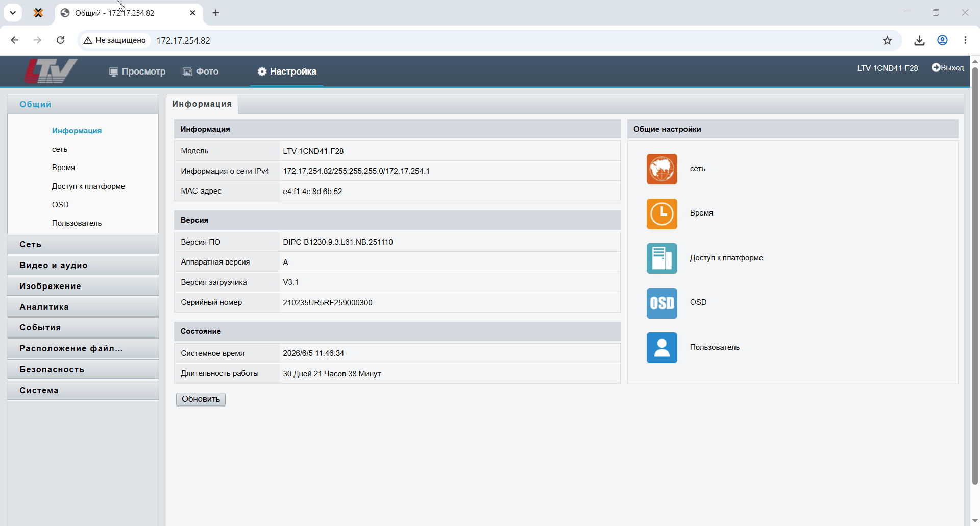Open the blue user Пользователь icon

661,348
